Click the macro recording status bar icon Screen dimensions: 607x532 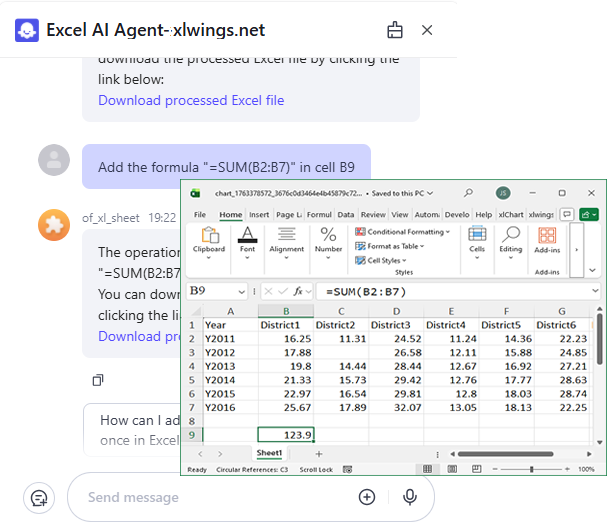(347, 469)
